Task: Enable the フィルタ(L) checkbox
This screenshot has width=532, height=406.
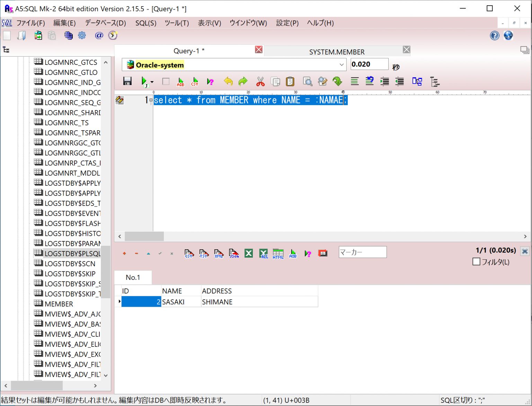Action: click(x=476, y=262)
